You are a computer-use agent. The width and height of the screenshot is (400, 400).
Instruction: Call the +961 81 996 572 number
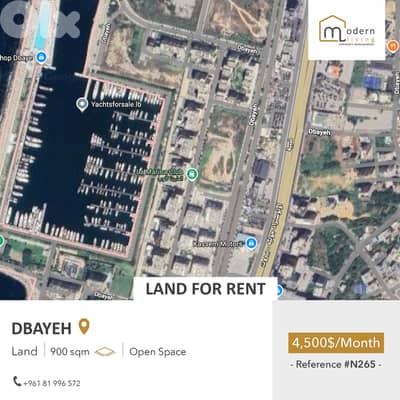pos(52,383)
